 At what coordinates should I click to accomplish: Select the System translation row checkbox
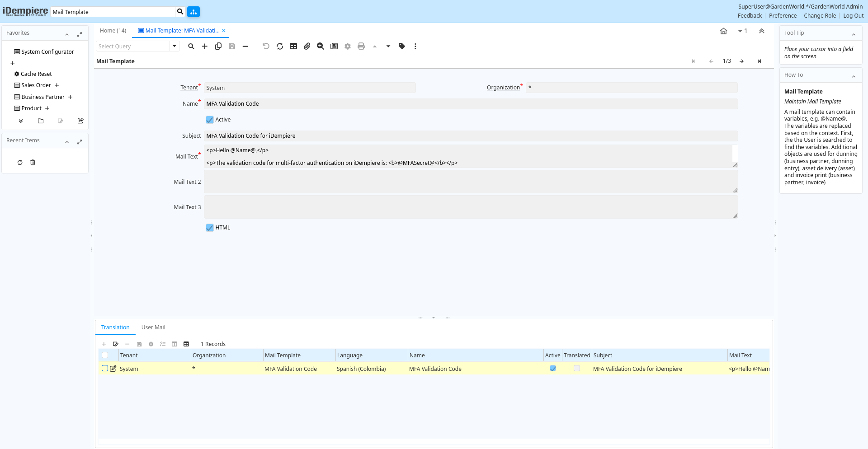pyautogui.click(x=105, y=369)
